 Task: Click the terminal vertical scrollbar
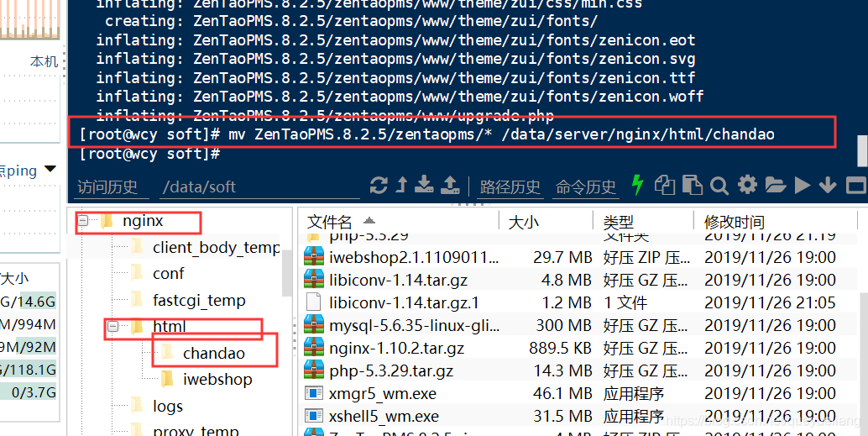861,150
